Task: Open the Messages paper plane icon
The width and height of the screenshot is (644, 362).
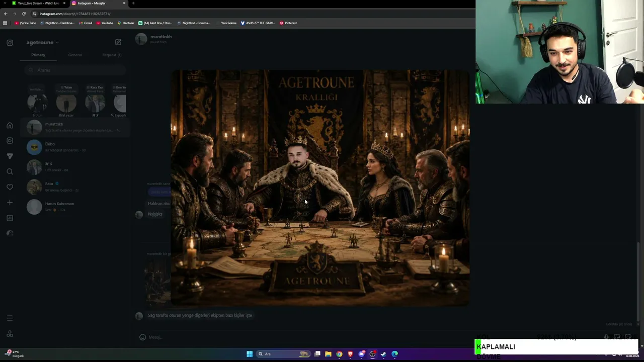Action: click(10, 156)
